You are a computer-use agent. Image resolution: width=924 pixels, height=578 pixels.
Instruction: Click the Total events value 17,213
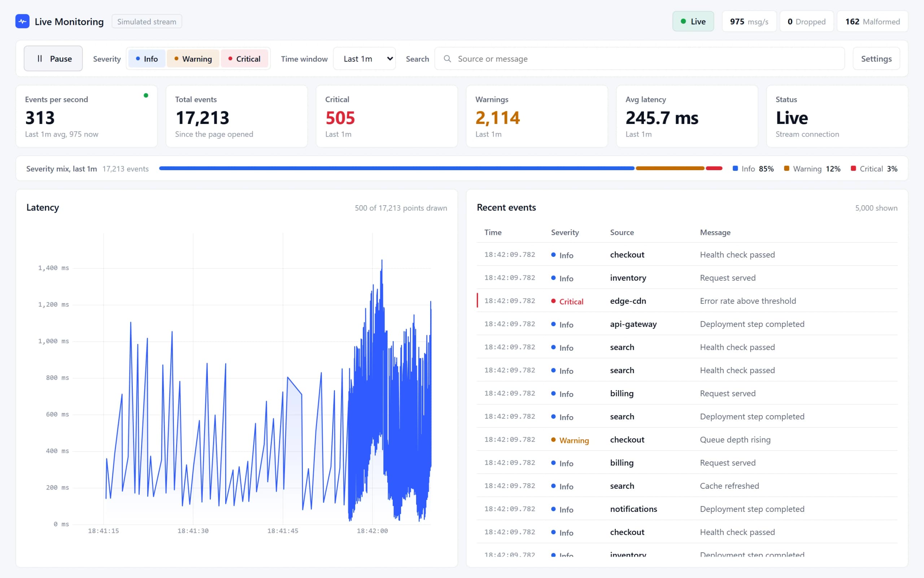[x=202, y=118]
